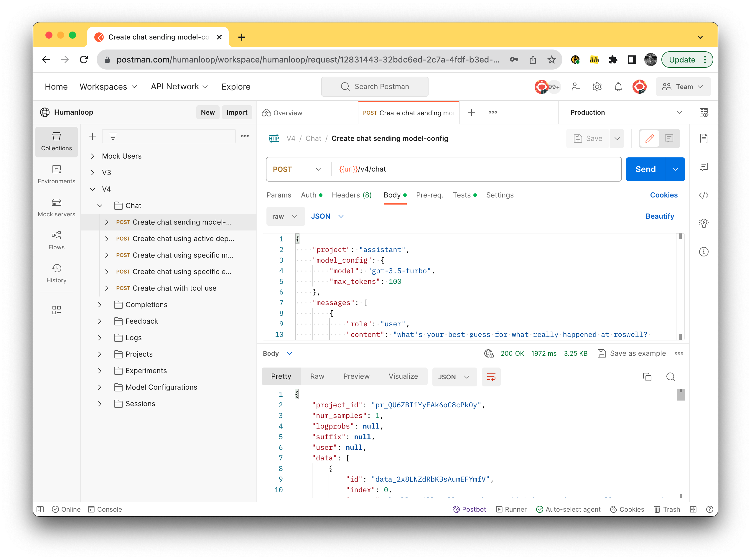Open Postbot in the status bar

pyautogui.click(x=469, y=509)
